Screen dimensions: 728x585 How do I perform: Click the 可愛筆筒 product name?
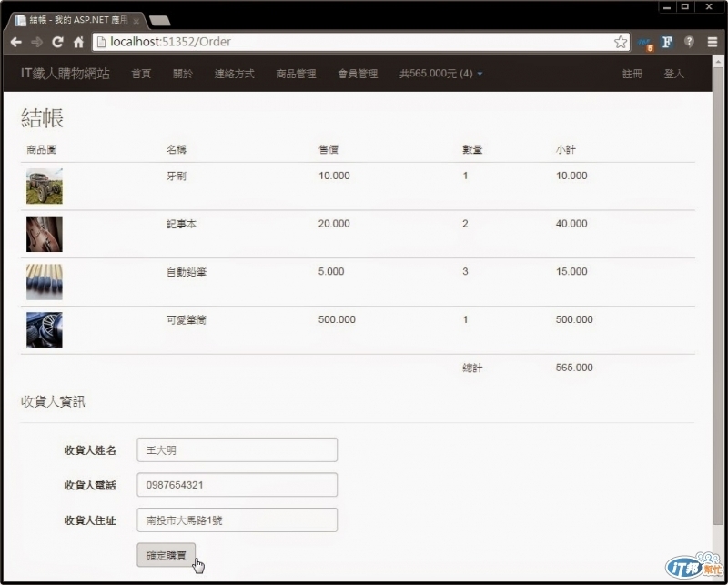pos(187,320)
